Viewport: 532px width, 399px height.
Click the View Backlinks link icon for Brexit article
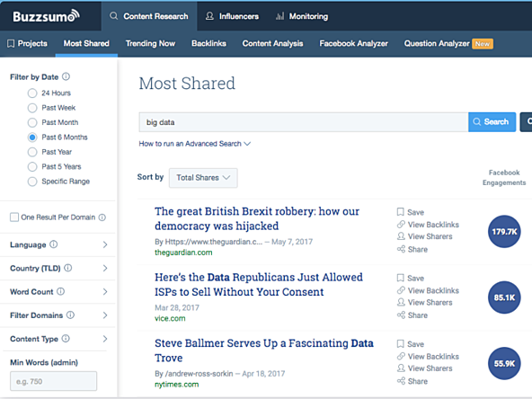[x=401, y=225]
